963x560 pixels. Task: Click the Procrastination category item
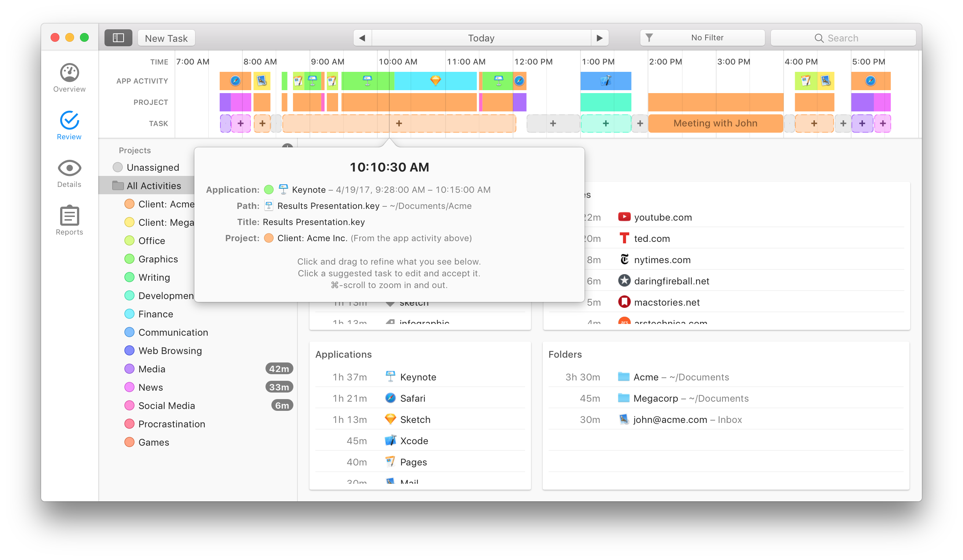[x=171, y=423]
